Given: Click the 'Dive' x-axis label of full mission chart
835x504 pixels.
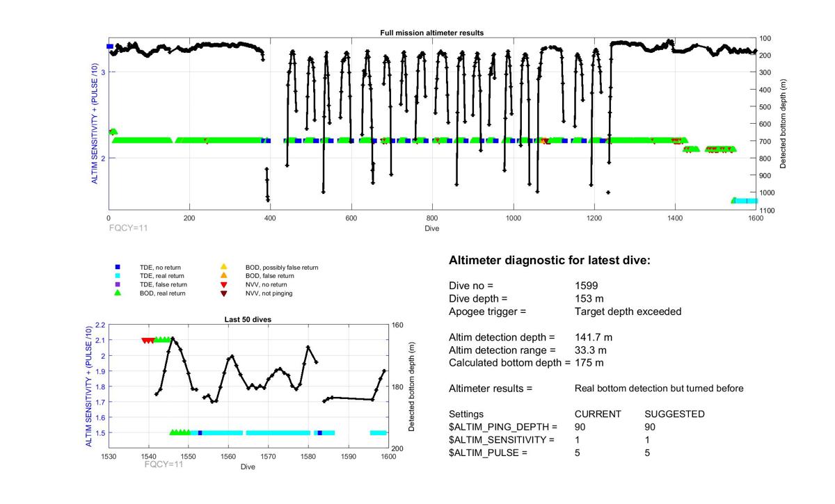Looking at the screenshot, I should click(x=431, y=227).
